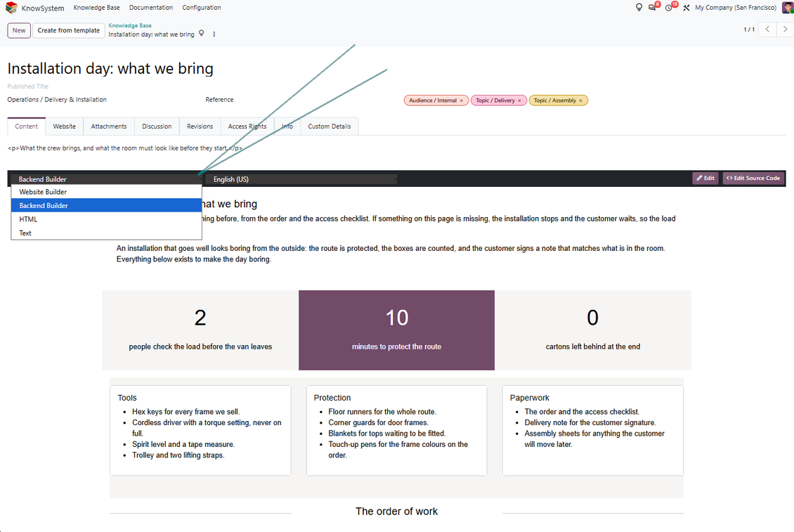Go to the previous record arrow
The image size is (794, 532).
click(768, 30)
